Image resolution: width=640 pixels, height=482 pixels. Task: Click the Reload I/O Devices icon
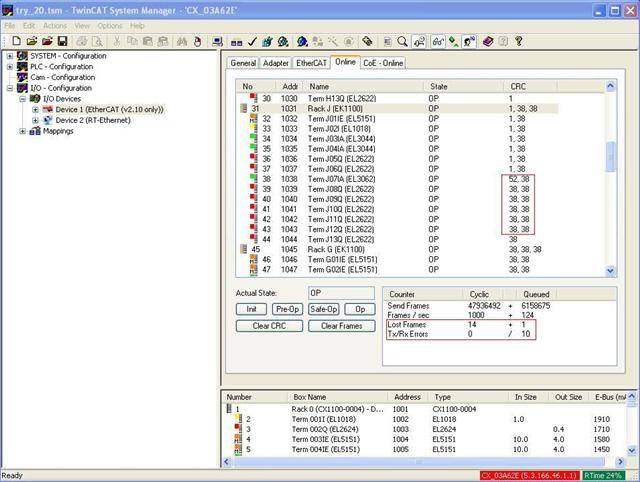[318, 41]
